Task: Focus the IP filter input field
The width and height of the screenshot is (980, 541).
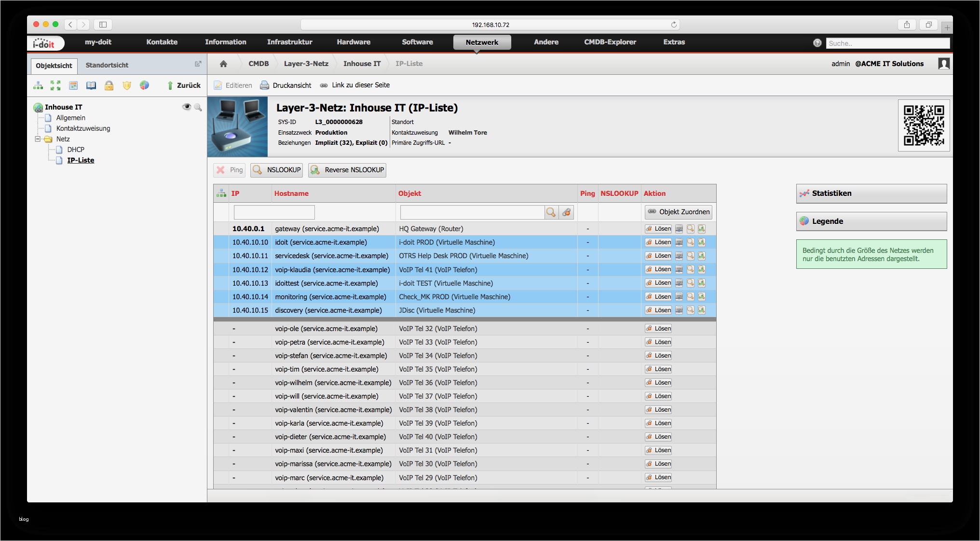Action: [x=274, y=212]
